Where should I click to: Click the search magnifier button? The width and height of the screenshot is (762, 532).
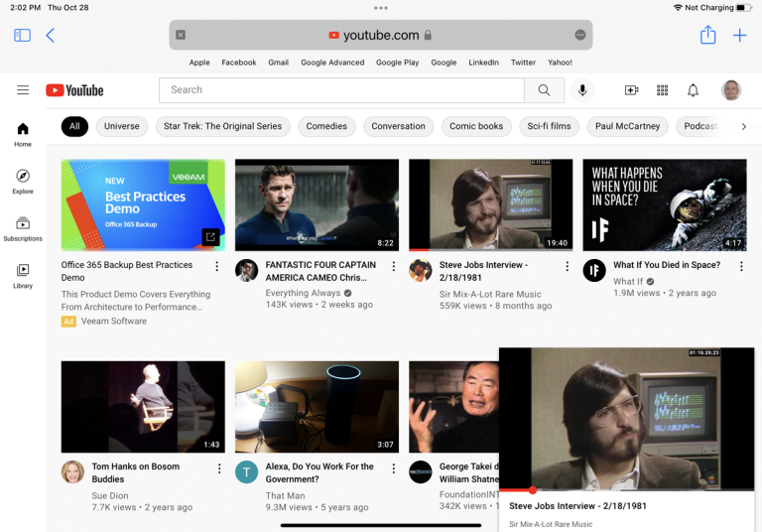(x=544, y=90)
